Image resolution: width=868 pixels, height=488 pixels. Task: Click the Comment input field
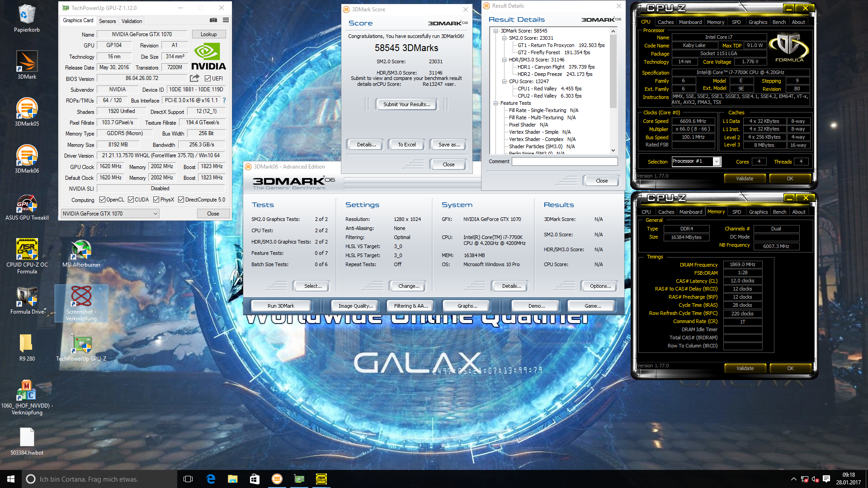pos(565,161)
